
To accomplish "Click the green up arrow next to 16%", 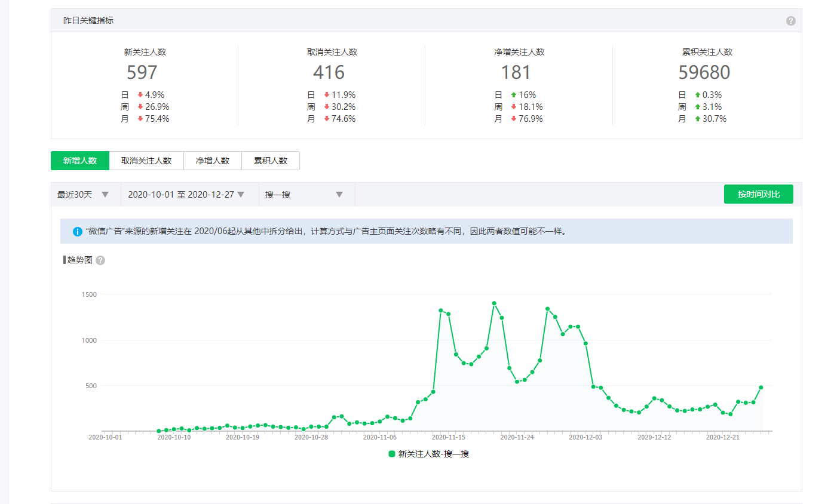I will pos(513,95).
